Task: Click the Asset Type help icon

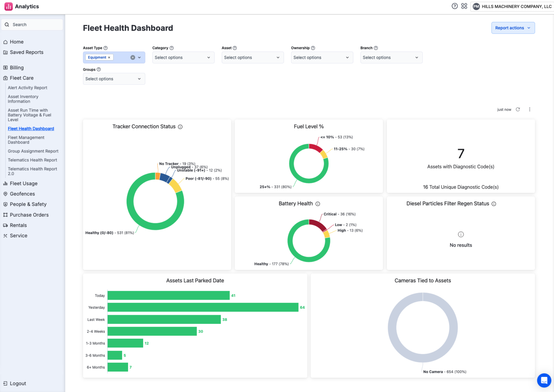Action: [106, 48]
